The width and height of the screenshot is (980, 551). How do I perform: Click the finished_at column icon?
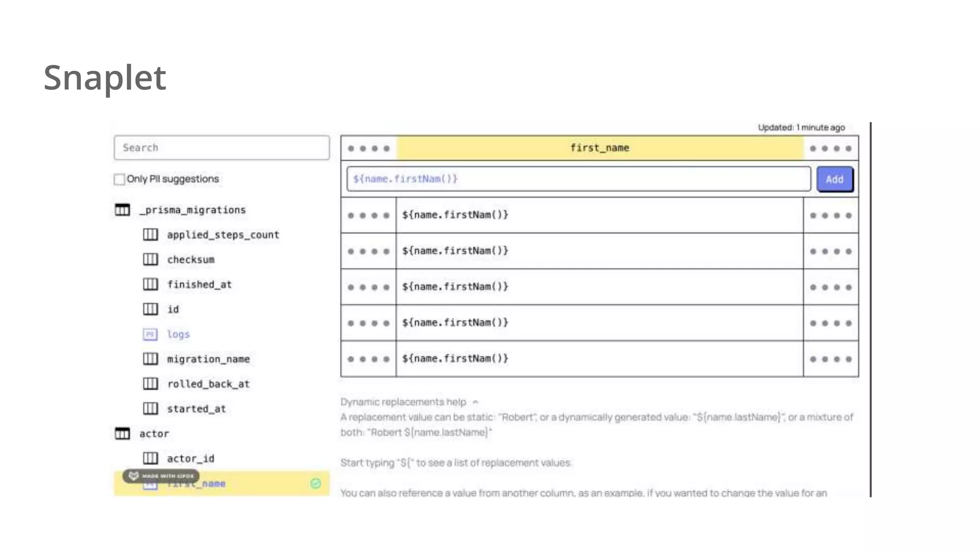tap(150, 285)
